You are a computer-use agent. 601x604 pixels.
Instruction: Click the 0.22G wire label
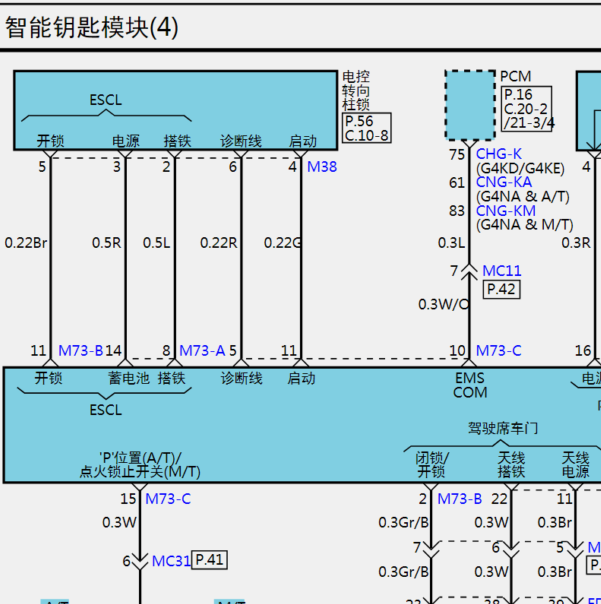pyautogui.click(x=282, y=243)
